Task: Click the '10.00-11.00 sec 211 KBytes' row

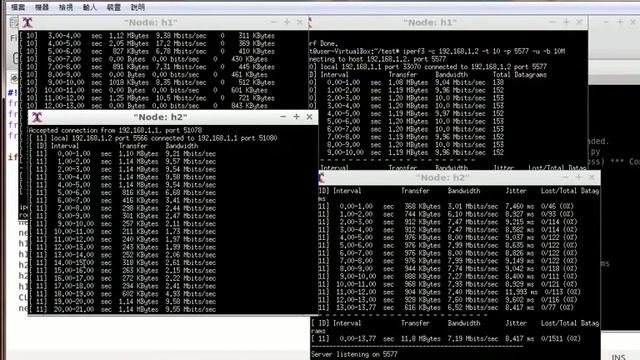Action: [123, 231]
